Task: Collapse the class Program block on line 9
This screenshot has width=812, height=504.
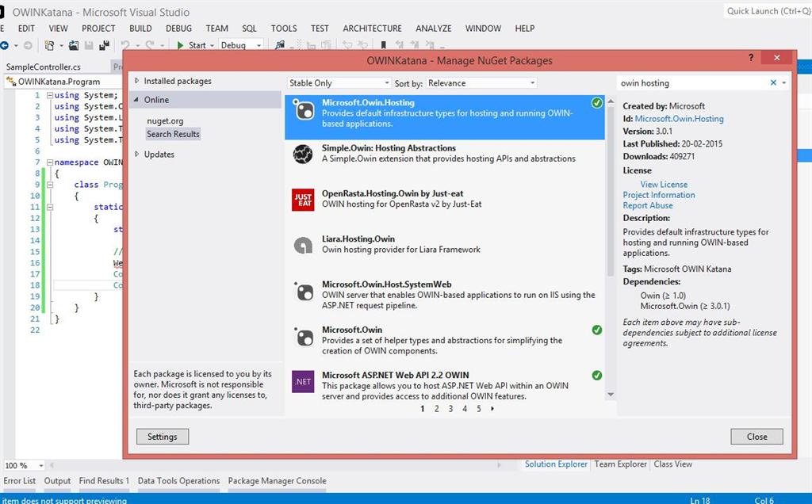Action: point(50,185)
